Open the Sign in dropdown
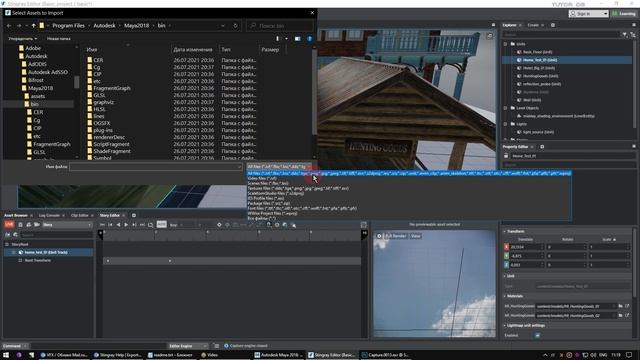This screenshot has height=360, width=640. (x=605, y=14)
